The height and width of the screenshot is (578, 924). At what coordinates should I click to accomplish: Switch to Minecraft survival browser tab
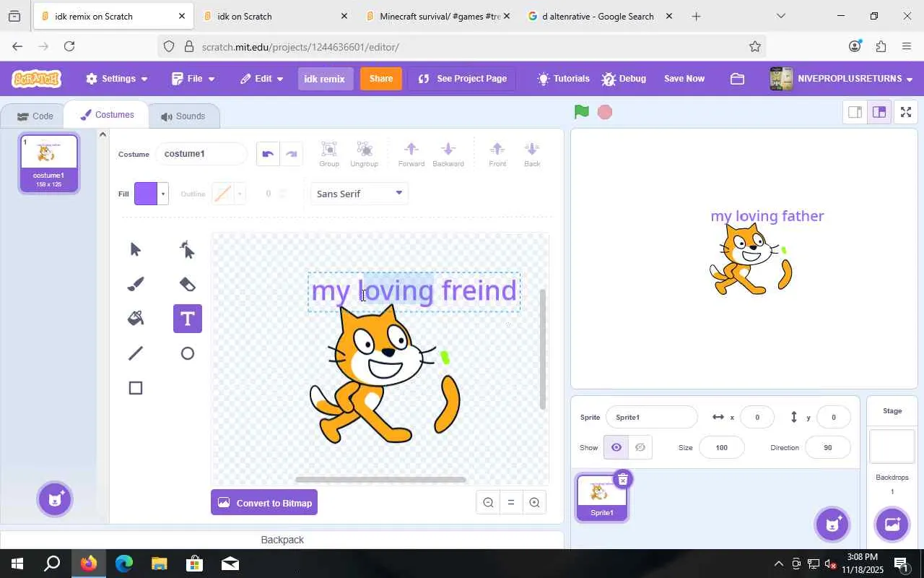click(x=438, y=16)
